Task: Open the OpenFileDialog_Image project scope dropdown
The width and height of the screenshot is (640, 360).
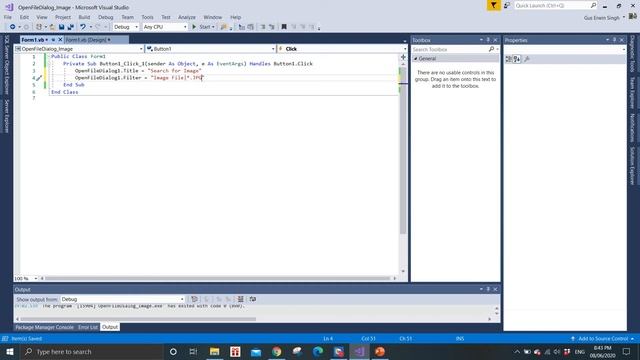Action: [79, 49]
